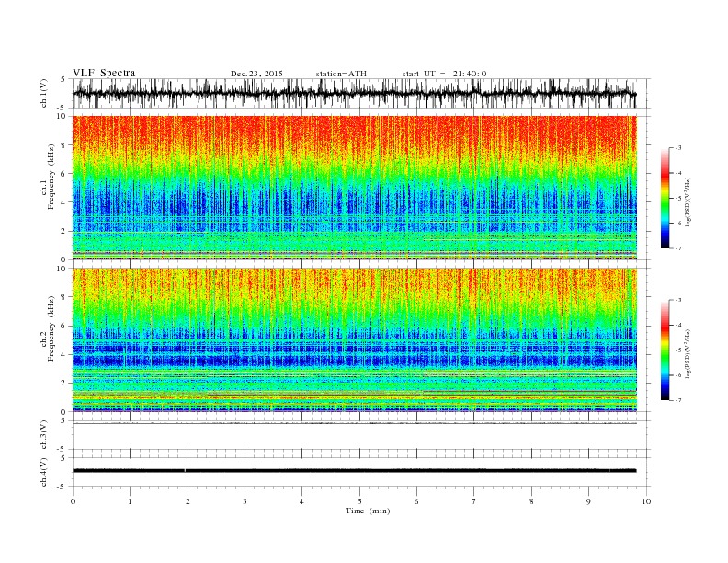Click time axis tick label "1"
Image resolution: width=728 pixels, height=563 pixels.
click(x=130, y=501)
